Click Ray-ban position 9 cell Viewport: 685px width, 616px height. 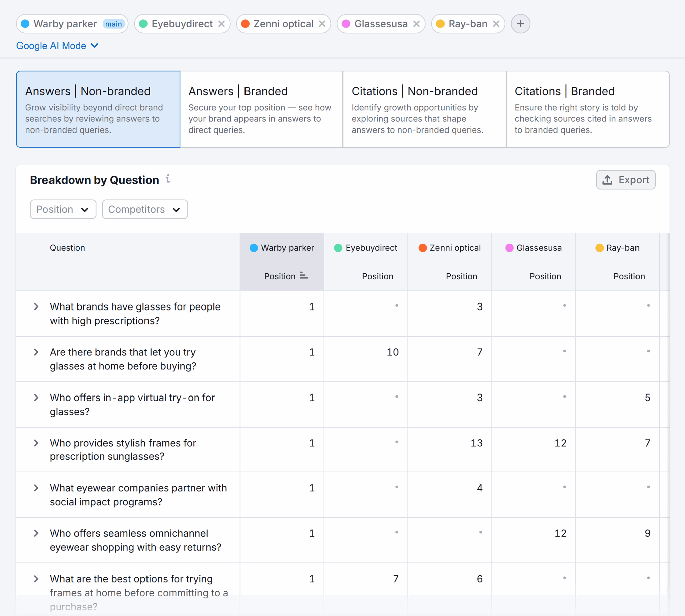pos(648,533)
